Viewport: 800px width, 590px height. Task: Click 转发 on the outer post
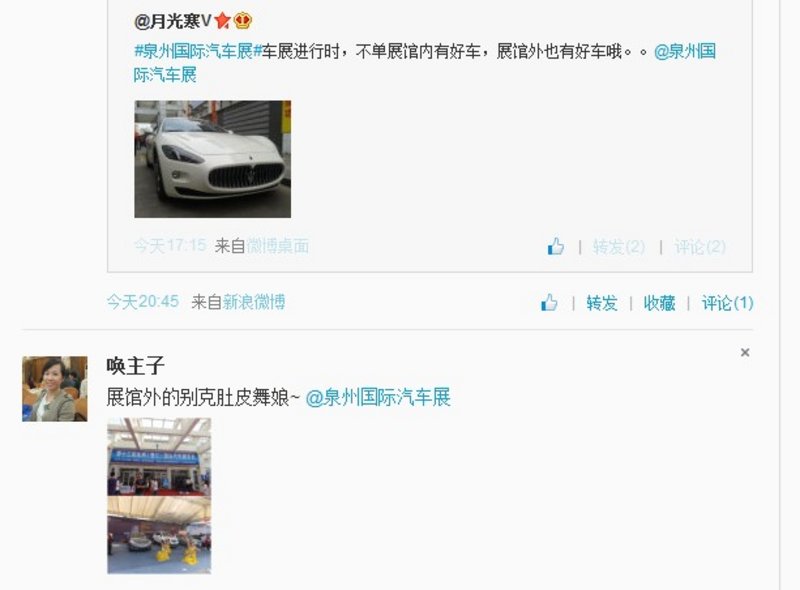pyautogui.click(x=602, y=303)
